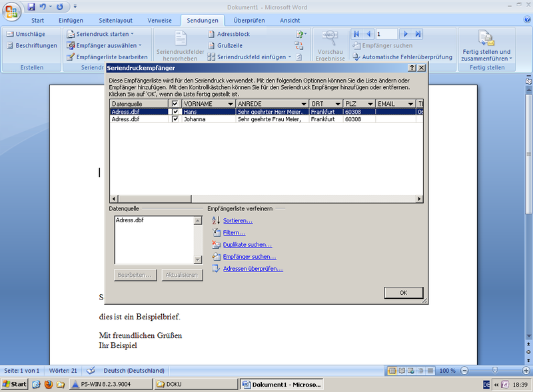This screenshot has height=392, width=533.
Task: Click the Adressblock icon in ribbon
Action: point(211,34)
